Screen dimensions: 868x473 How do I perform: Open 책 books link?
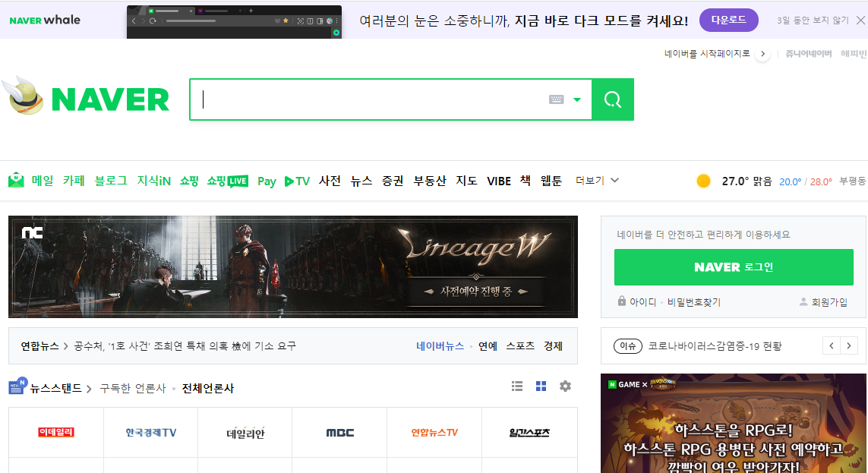[526, 181]
